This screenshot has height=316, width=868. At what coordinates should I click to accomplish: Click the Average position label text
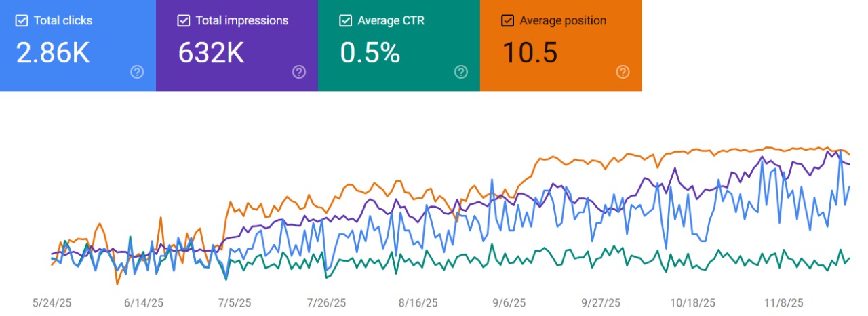click(563, 20)
